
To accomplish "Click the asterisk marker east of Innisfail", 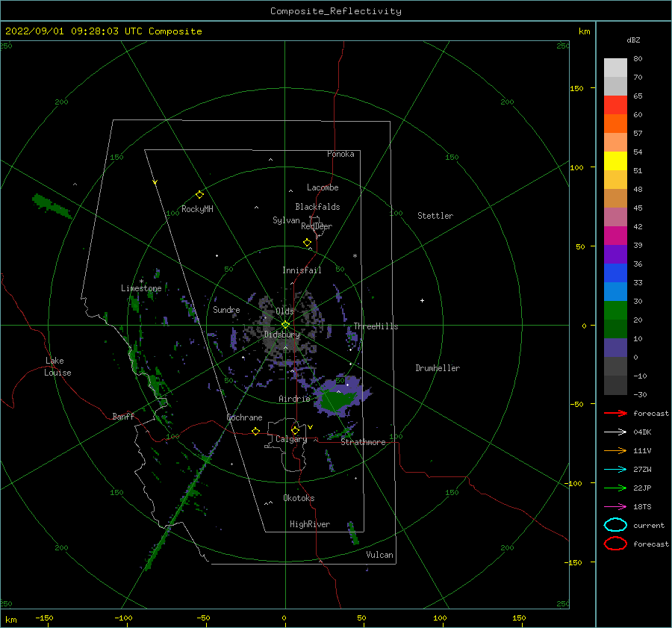I will point(355,256).
